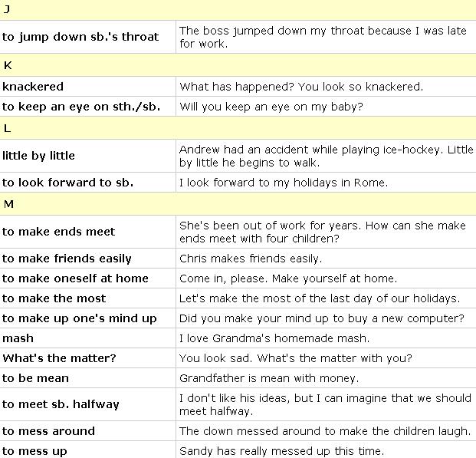Click example about buying a new computer
This screenshot has height=458, width=476.
[x=322, y=318]
